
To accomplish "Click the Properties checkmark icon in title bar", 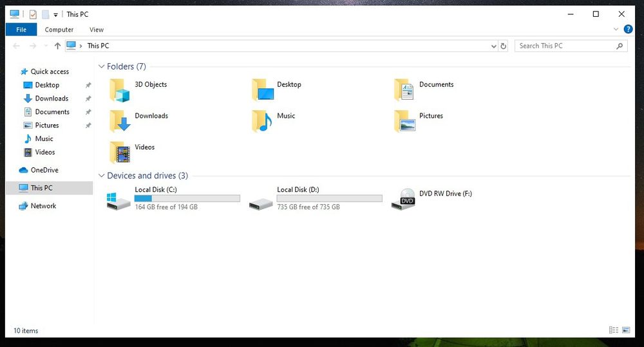I will pyautogui.click(x=33, y=14).
